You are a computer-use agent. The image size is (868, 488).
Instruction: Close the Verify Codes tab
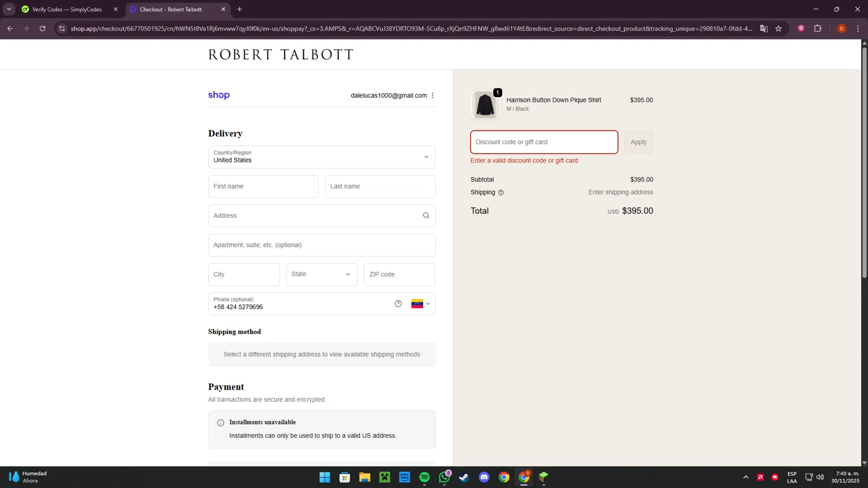[115, 9]
